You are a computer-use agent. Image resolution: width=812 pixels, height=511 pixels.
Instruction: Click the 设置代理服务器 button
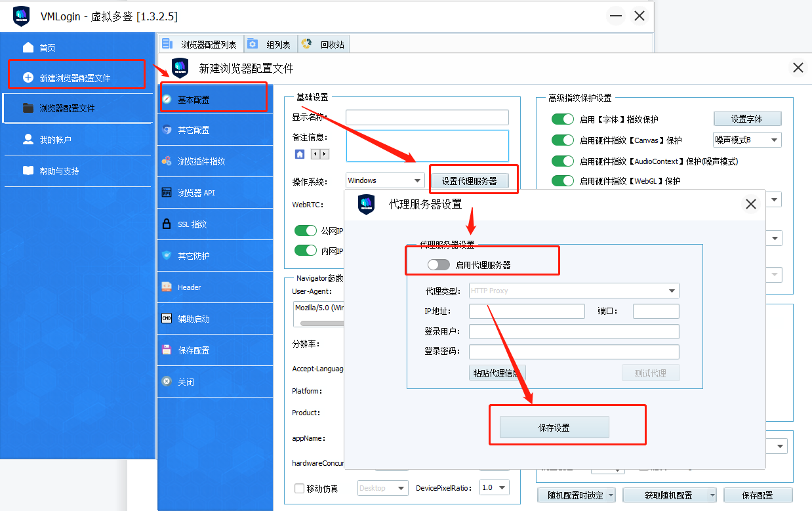470,181
